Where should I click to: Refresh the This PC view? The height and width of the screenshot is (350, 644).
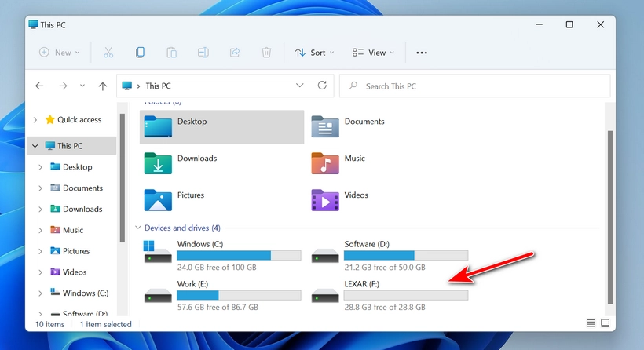tap(323, 86)
